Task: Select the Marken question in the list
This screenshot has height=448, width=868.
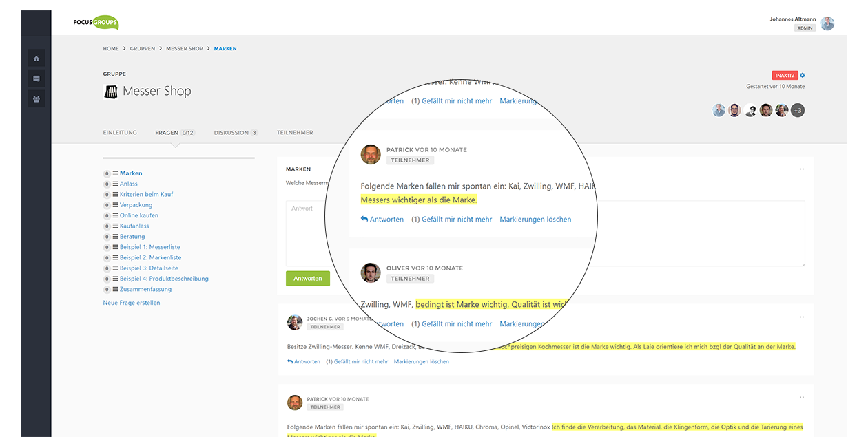Action: point(131,173)
